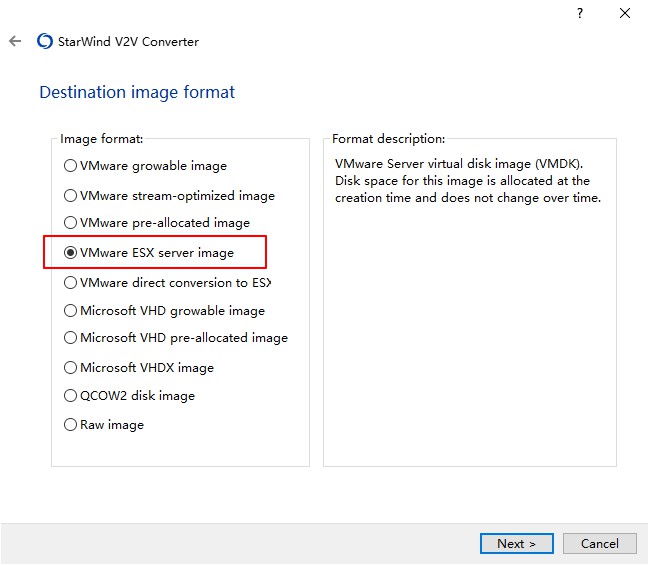Close the converter wizard window

pos(624,13)
